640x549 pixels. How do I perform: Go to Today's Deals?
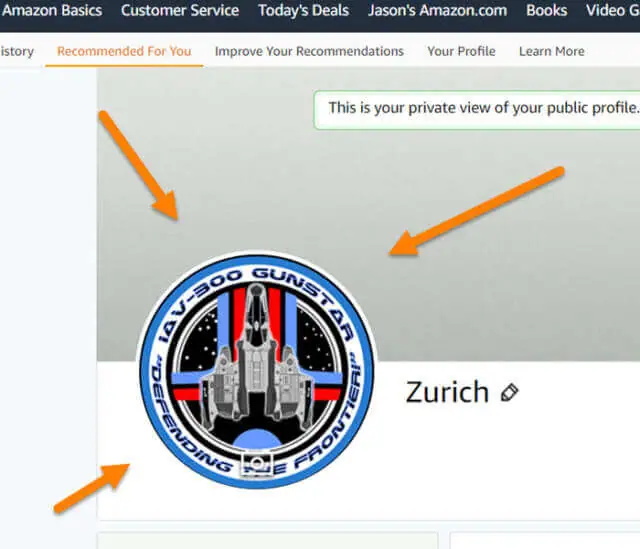pyautogui.click(x=304, y=10)
